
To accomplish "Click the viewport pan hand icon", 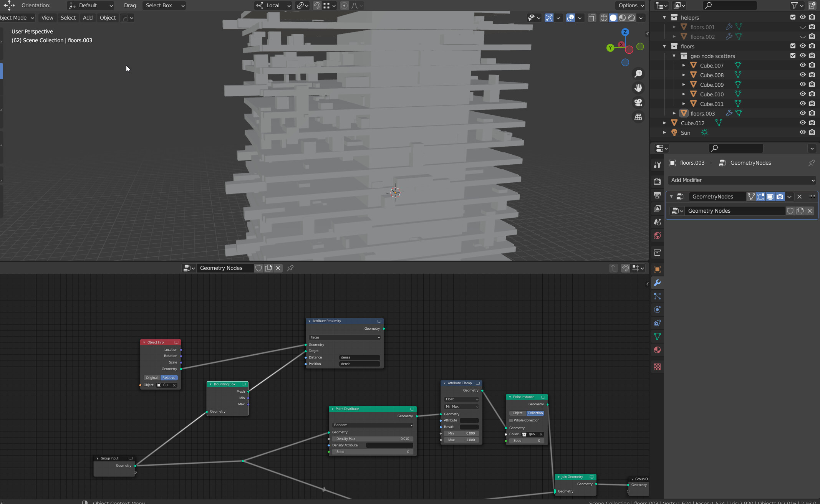I will click(638, 88).
